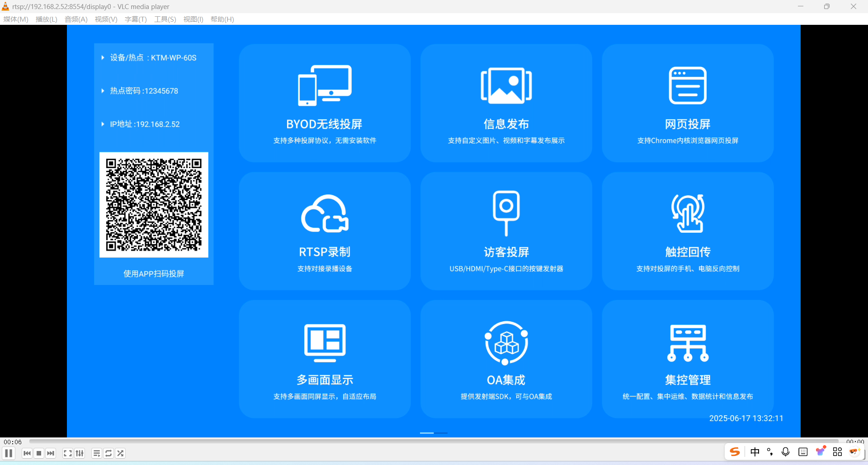Open the 工具(S) menu
This screenshot has height=465, width=868.
tap(165, 19)
